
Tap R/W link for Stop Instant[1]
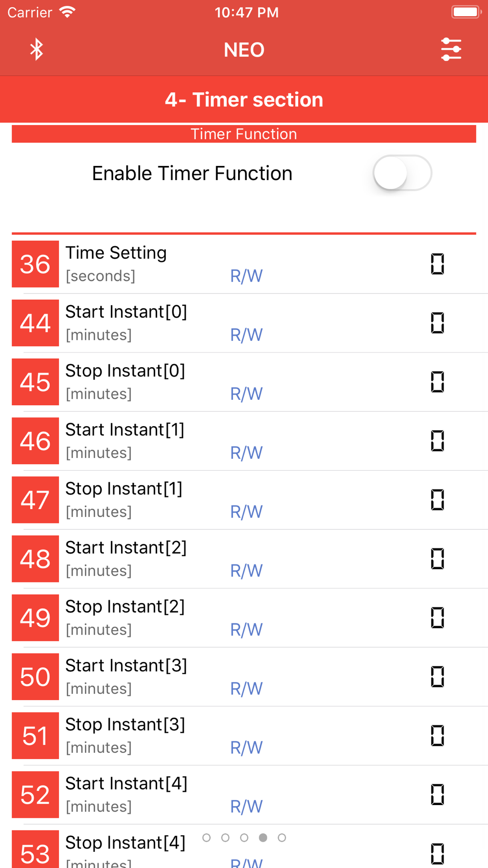[x=246, y=512]
